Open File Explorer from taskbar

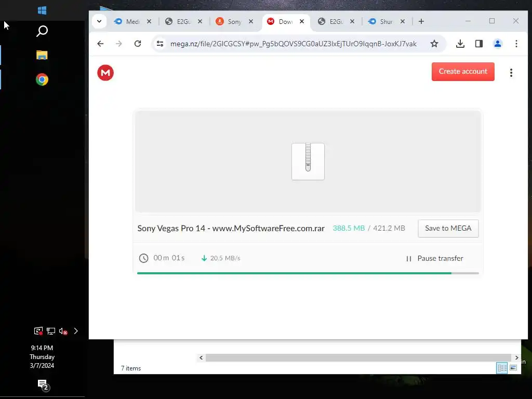tap(42, 55)
